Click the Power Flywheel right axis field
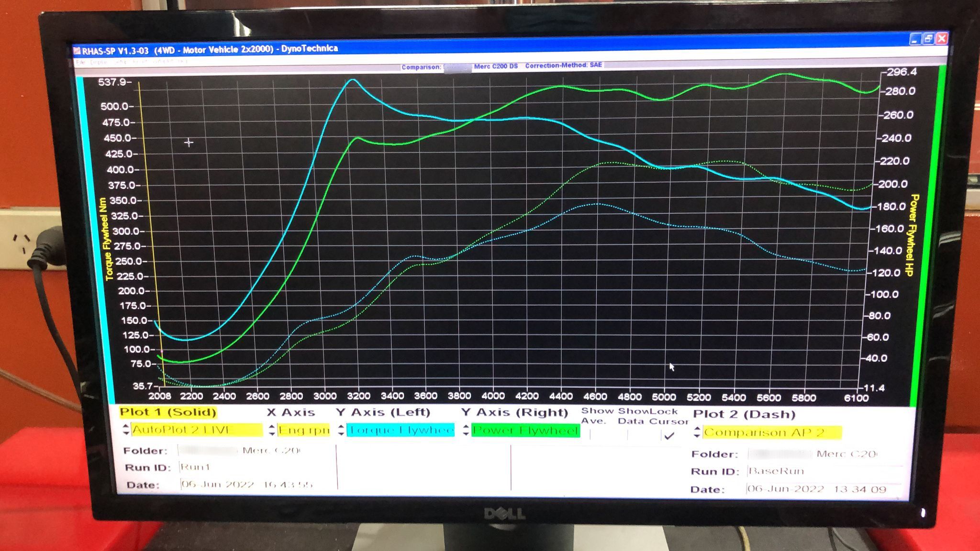980x551 pixels. tap(525, 430)
